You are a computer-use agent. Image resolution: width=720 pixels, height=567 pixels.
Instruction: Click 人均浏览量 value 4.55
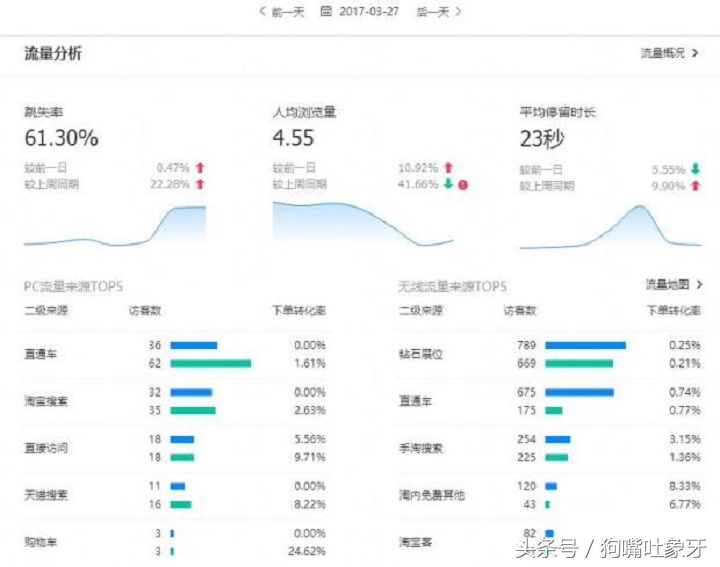293,138
